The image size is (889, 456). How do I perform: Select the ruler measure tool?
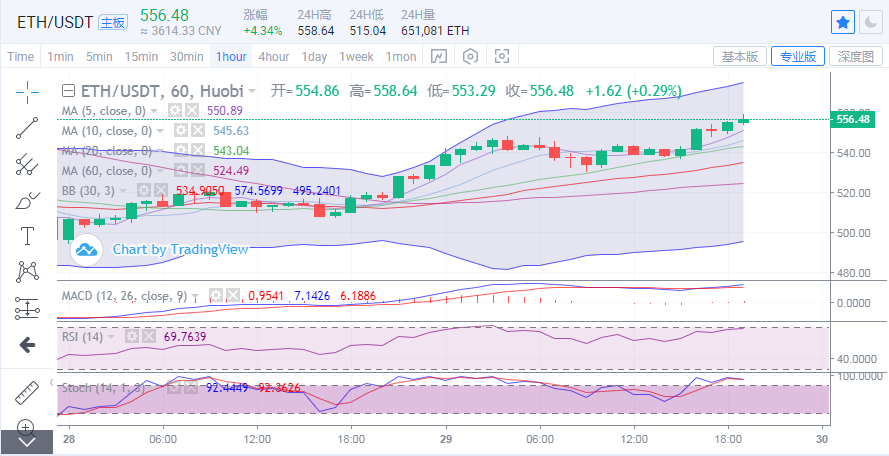coord(27,392)
